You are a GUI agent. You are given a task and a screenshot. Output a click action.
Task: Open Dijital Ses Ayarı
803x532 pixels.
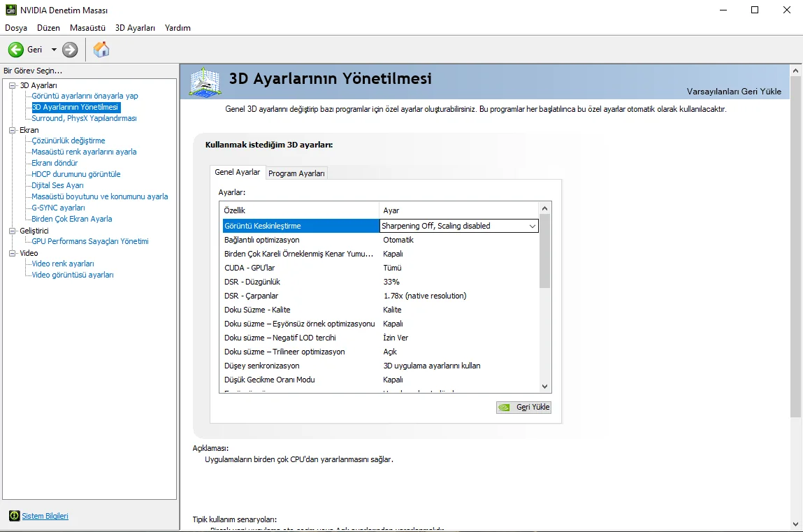click(57, 185)
